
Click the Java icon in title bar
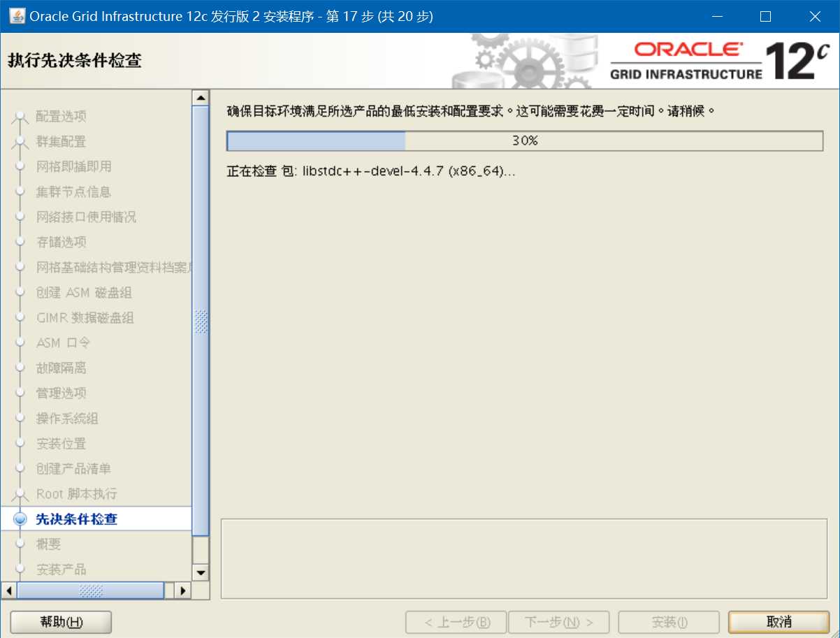tap(16, 16)
